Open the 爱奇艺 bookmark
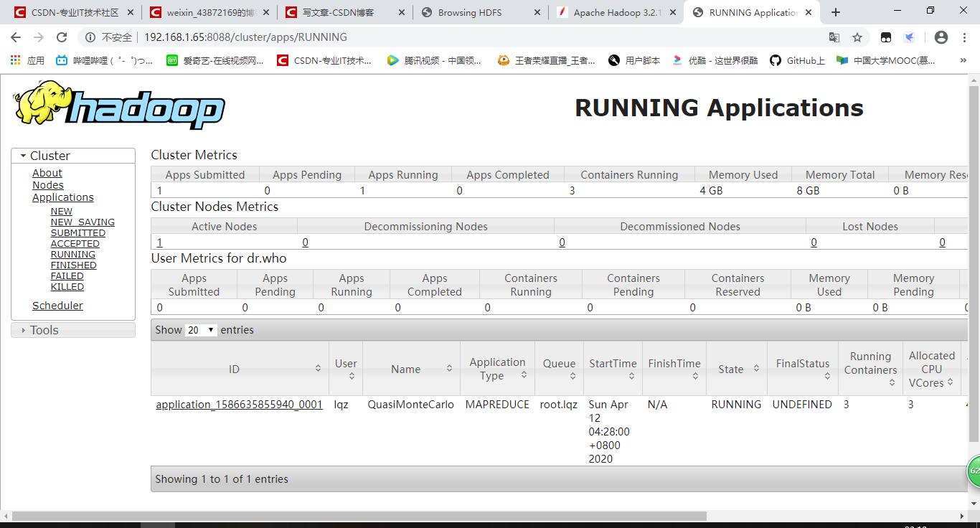The height and width of the screenshot is (528, 980). [x=215, y=61]
